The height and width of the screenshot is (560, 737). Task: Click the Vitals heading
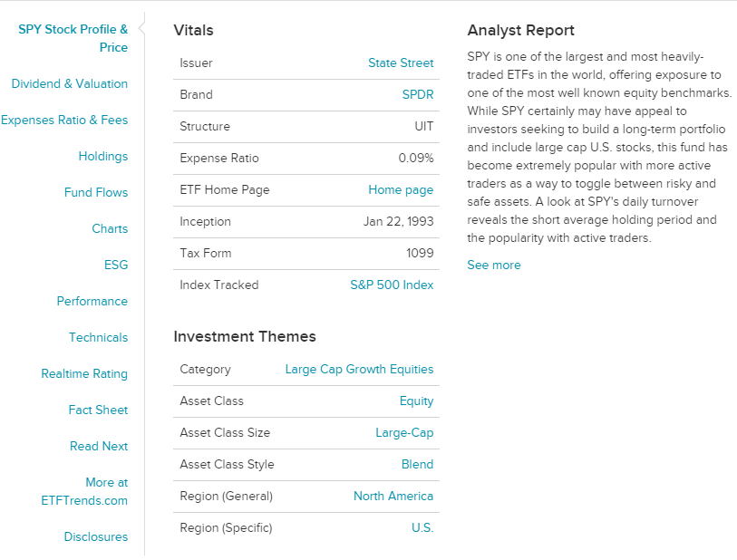[x=194, y=30]
